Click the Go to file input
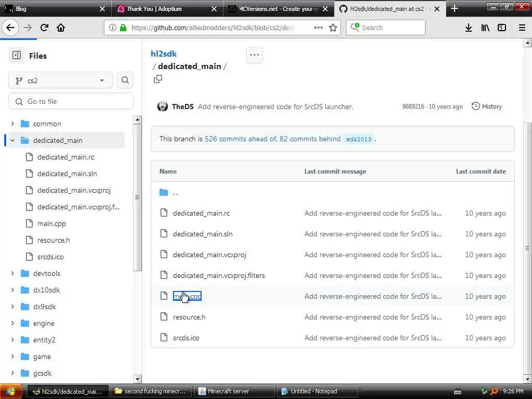532x399 pixels. pos(71,101)
